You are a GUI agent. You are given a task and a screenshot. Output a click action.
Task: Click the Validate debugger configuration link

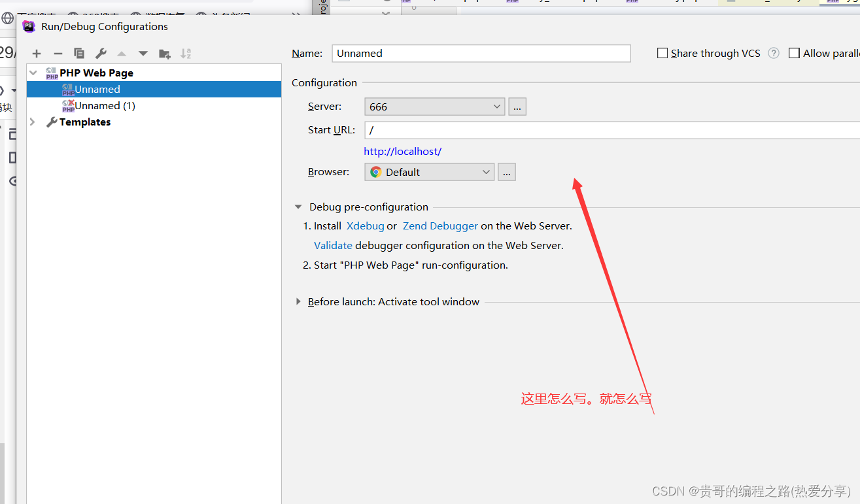[x=333, y=246]
